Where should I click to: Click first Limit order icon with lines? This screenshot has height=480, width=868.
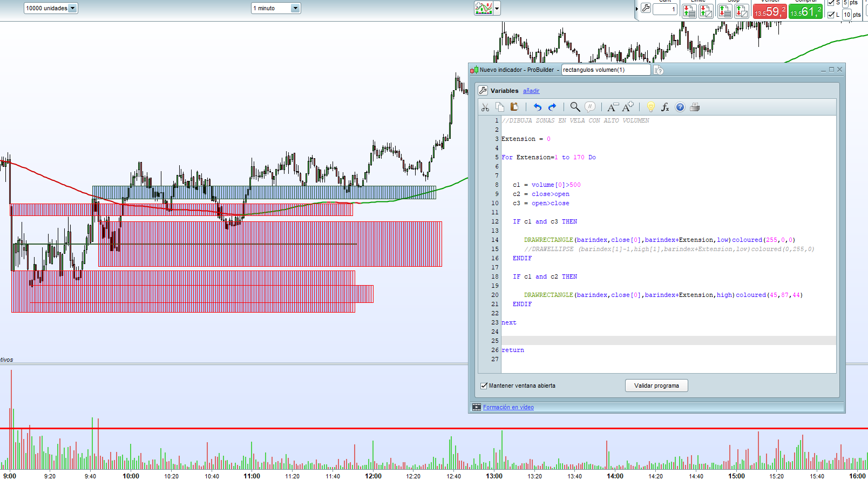tap(689, 11)
